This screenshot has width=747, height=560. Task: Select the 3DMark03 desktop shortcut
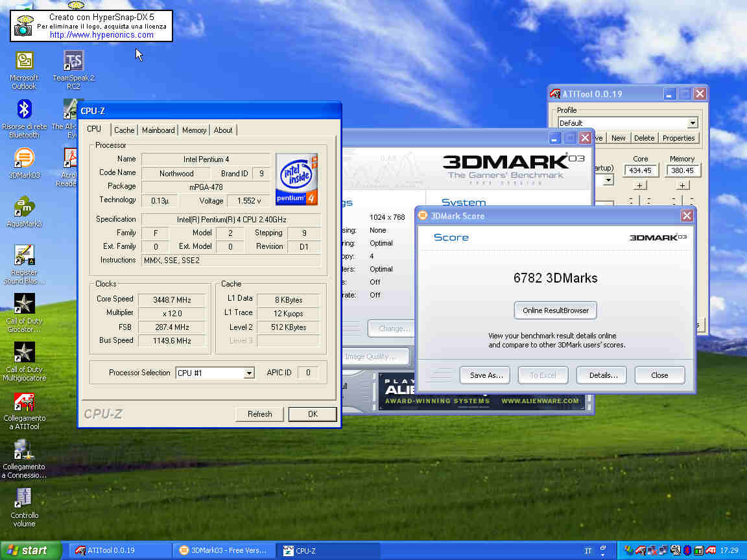pyautogui.click(x=24, y=163)
